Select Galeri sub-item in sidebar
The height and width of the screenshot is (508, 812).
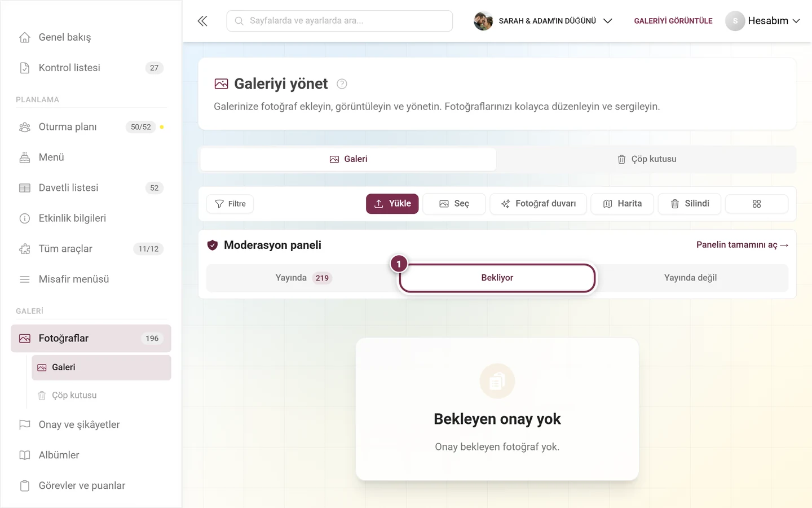tap(101, 367)
